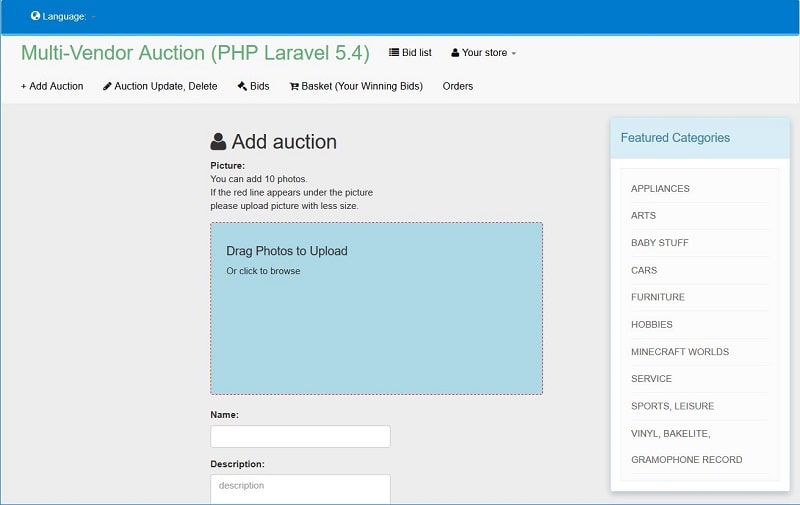Click the pencil icon for Auction Update
Viewport: 800px width, 505px height.
(107, 86)
